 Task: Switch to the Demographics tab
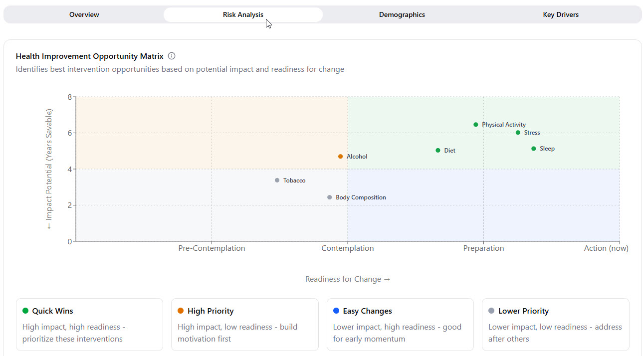[402, 15]
